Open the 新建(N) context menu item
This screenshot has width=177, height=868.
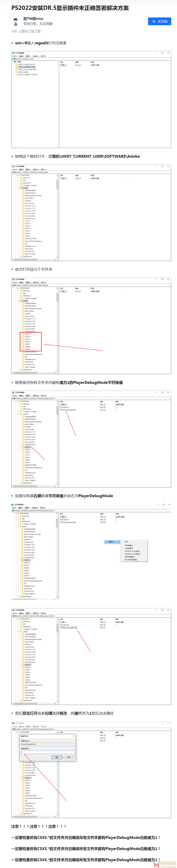(112, 542)
